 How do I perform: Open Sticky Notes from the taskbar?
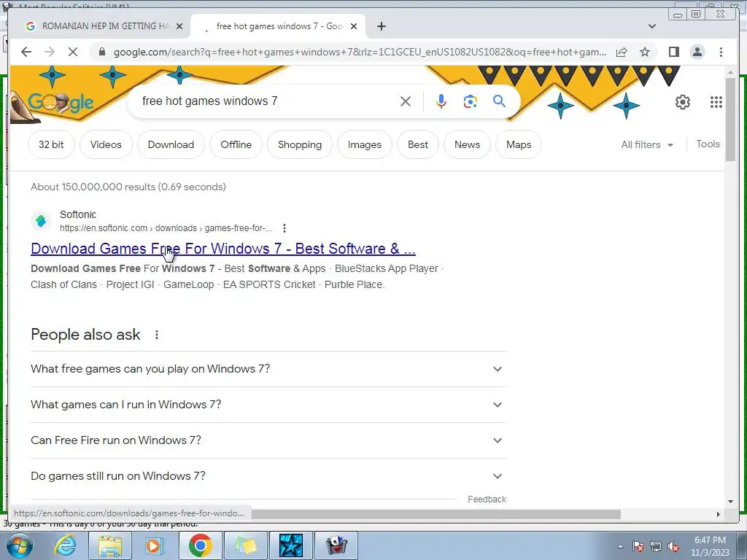click(245, 545)
